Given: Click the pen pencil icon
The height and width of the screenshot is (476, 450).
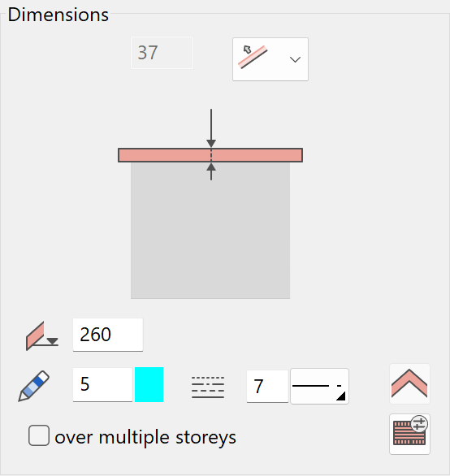Looking at the screenshot, I should tap(33, 386).
